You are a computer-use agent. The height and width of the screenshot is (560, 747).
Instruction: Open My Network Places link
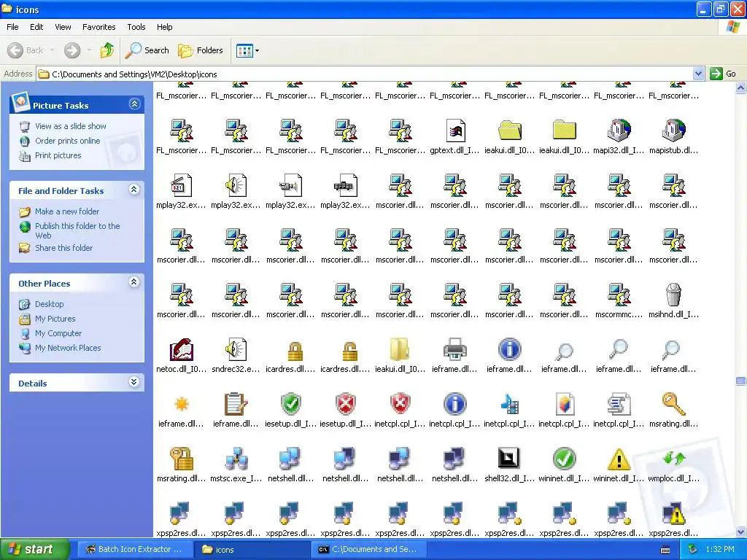coord(68,348)
